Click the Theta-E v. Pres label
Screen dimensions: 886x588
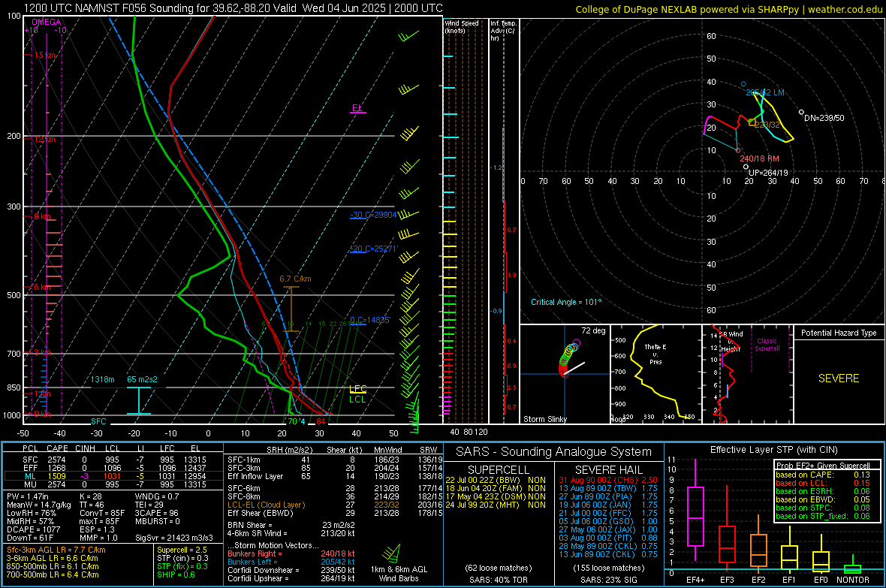click(655, 354)
